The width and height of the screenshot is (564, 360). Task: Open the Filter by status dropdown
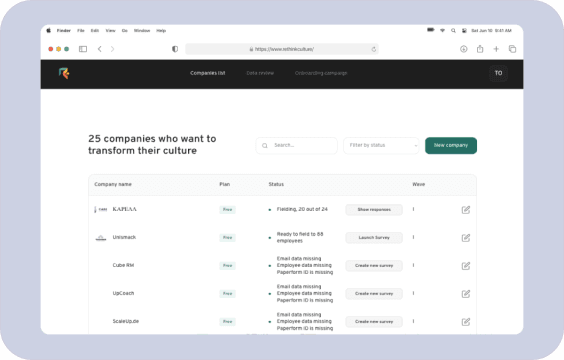[x=381, y=145]
